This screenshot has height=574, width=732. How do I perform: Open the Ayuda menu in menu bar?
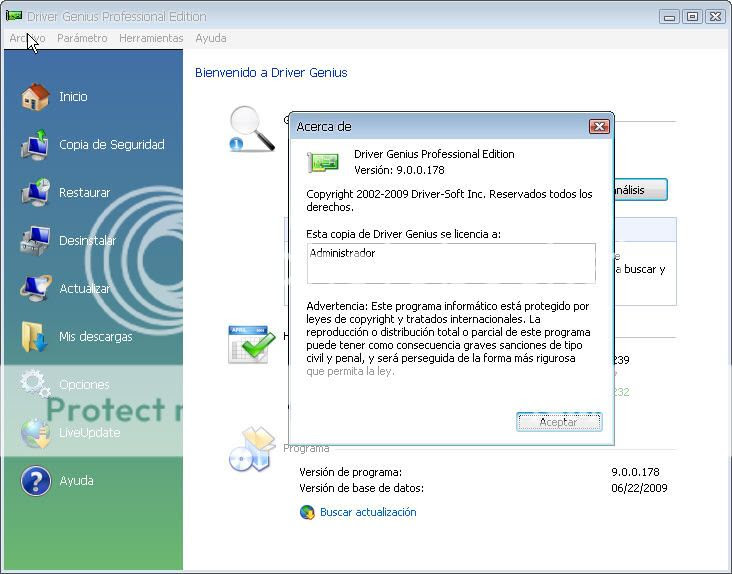211,38
